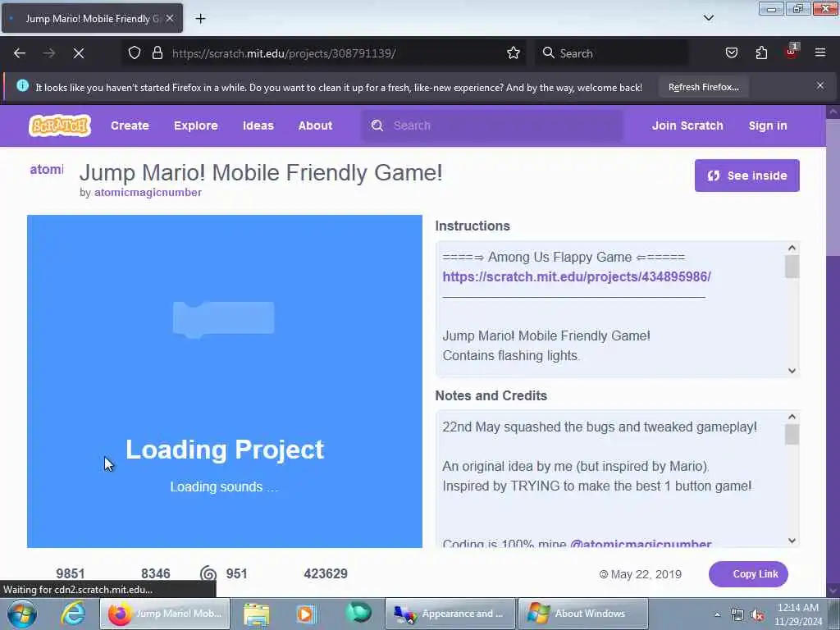Launch Internet Explorer from the taskbar

[73, 614]
